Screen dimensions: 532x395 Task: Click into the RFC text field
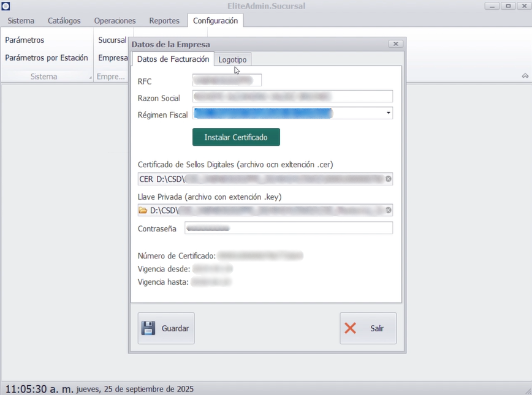point(227,80)
